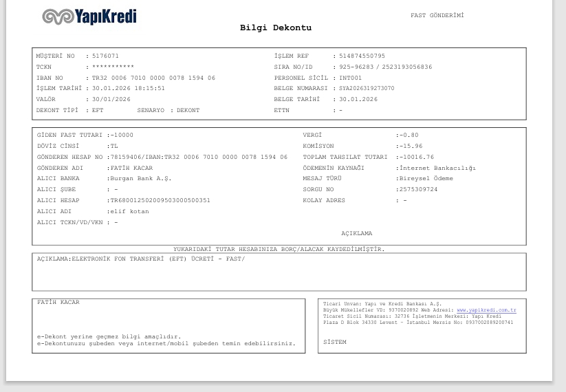The image size is (566, 392).
Task: Click the Bilgi Dekontu title
Action: pos(276,28)
